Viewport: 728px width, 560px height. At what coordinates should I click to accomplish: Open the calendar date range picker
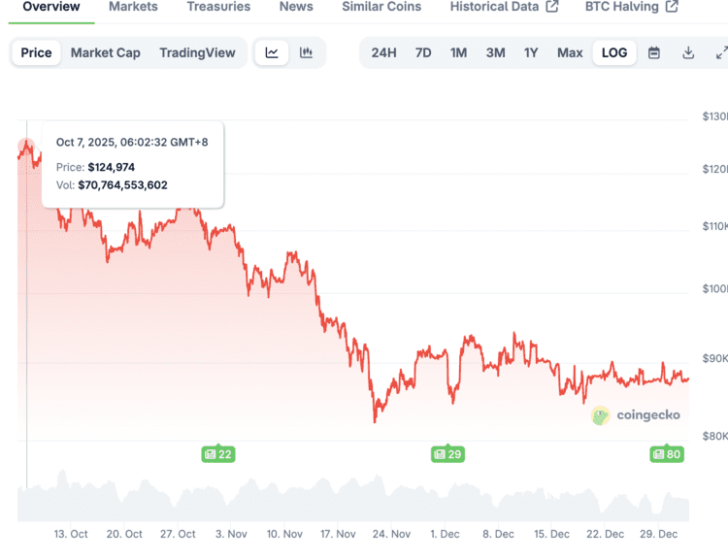tap(654, 52)
